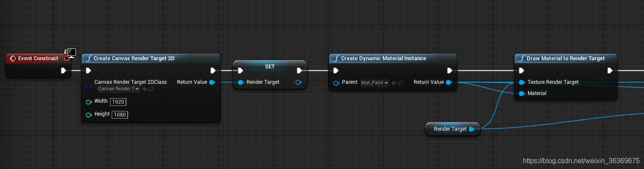
Task: Click Draw Material to Render Target output exec pin
Action: point(610,71)
